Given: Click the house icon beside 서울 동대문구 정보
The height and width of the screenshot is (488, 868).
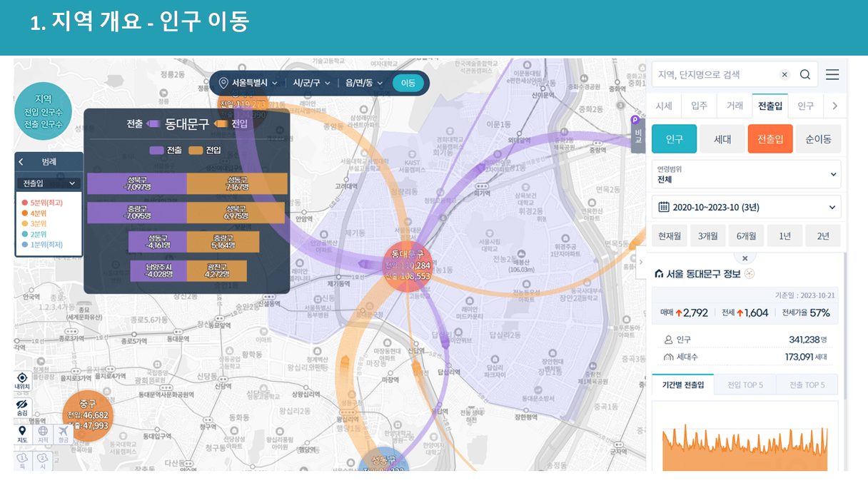Looking at the screenshot, I should click(x=659, y=274).
